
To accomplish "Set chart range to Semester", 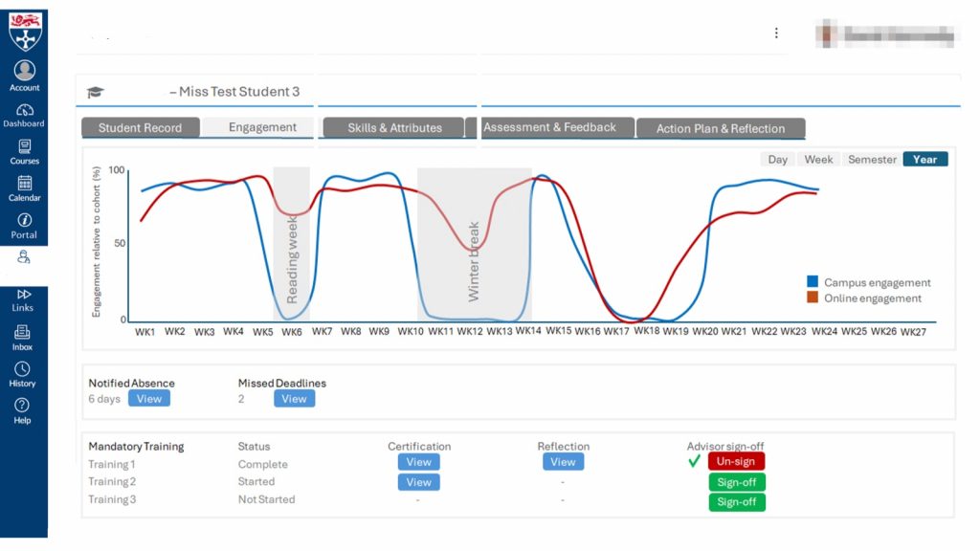I will point(872,160).
